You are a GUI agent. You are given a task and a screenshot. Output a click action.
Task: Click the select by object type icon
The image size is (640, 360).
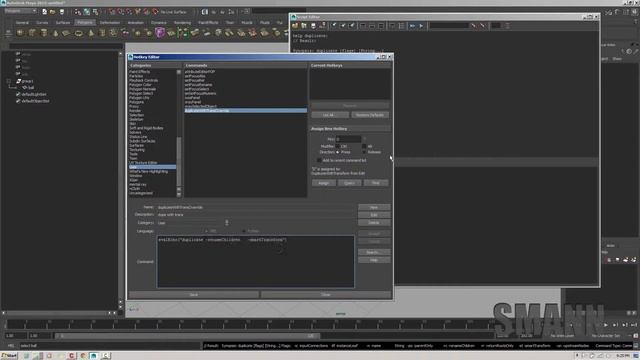pos(87,12)
